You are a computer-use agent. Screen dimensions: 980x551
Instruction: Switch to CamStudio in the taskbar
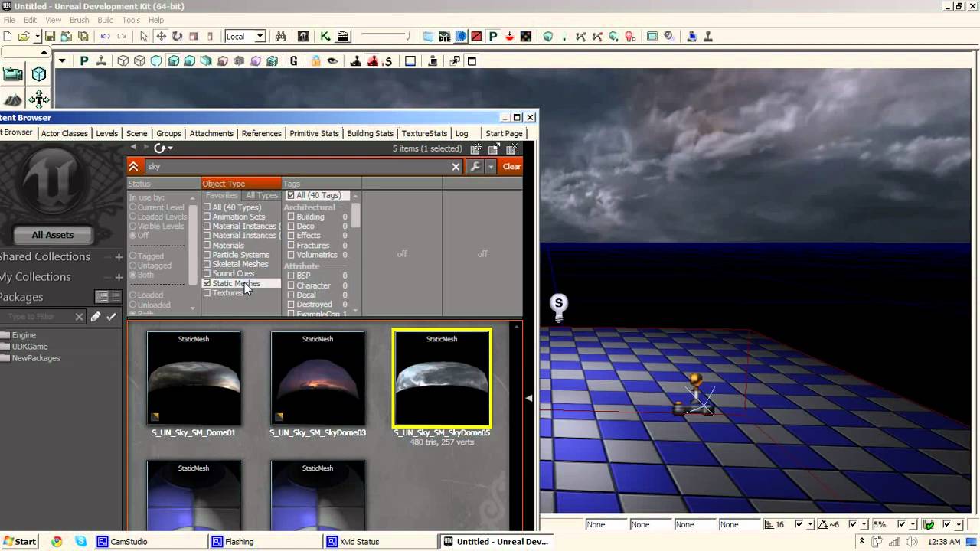(149, 541)
